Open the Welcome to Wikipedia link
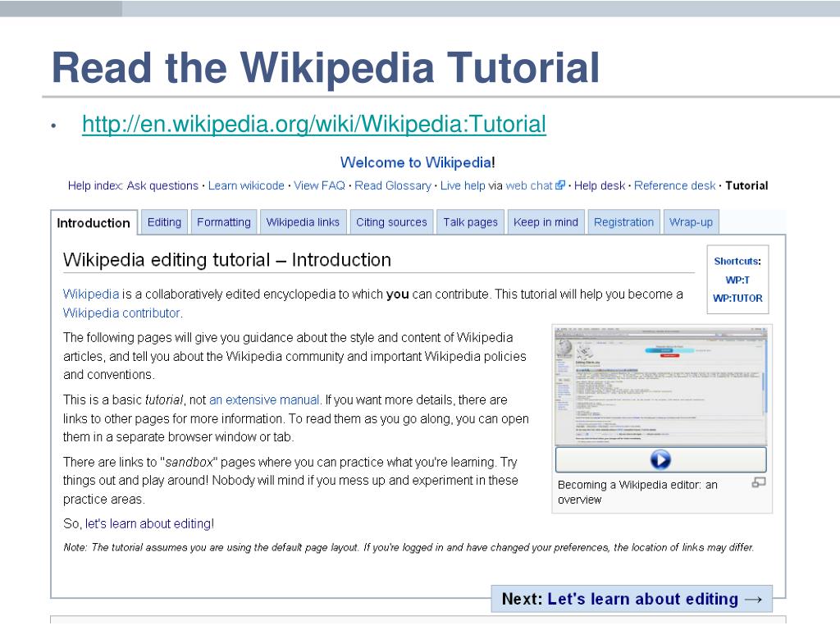Image resolution: width=840 pixels, height=630 pixels. (x=416, y=162)
